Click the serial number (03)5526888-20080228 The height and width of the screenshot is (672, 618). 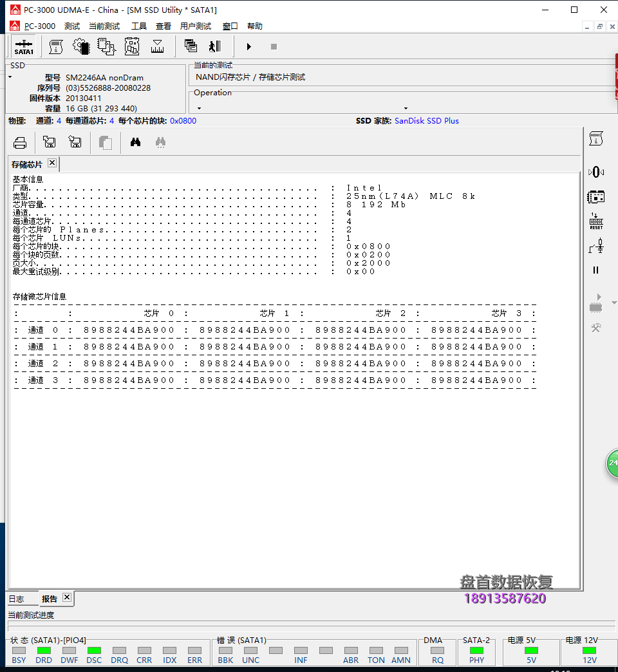click(108, 88)
